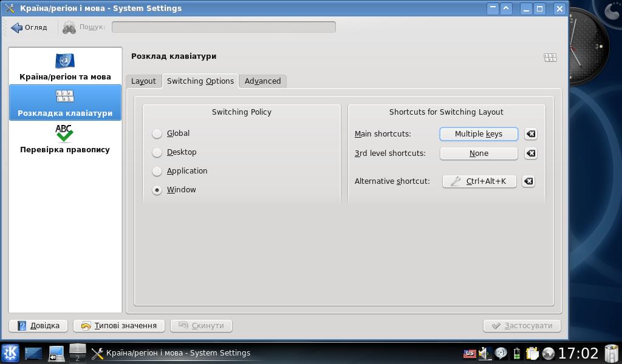Click the System Settings taskbar entry
This screenshot has width=622, height=364.
(171, 353)
